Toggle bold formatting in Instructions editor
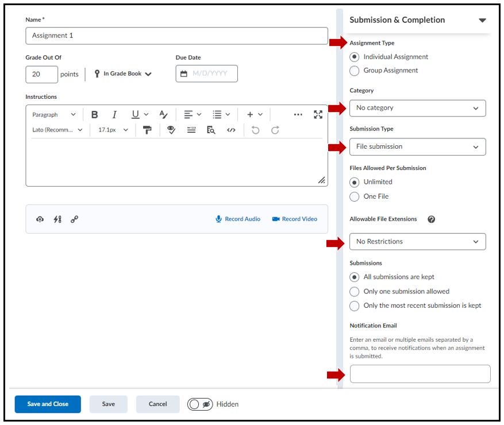The image size is (504, 425). [x=95, y=115]
